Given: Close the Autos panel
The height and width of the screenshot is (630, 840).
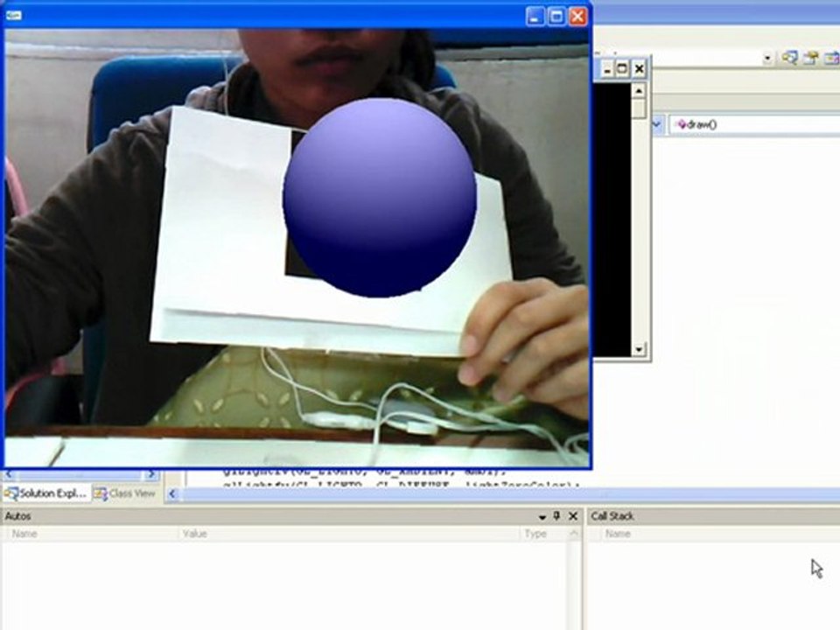Looking at the screenshot, I should click(573, 516).
